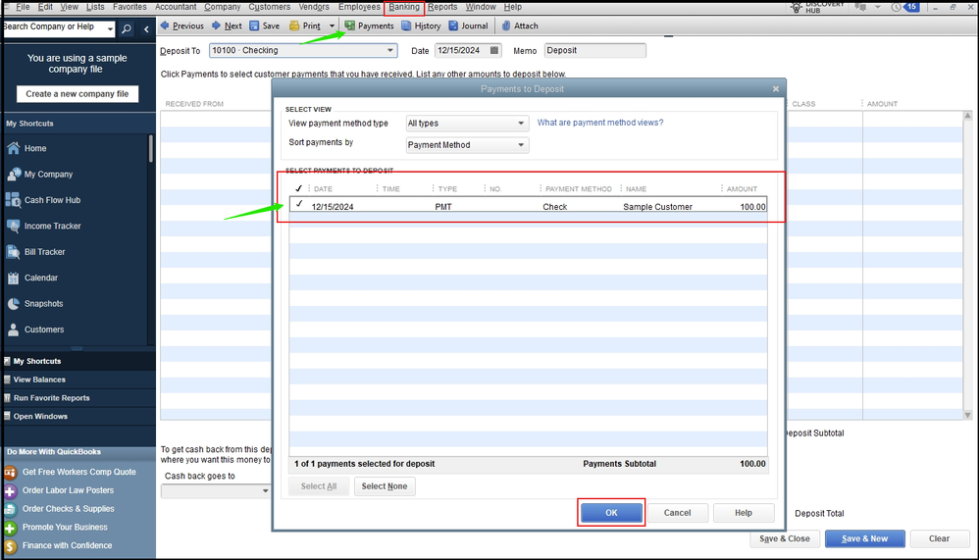The image size is (979, 560).
Task: Open 'What are payment method views?' link
Action: click(x=600, y=123)
